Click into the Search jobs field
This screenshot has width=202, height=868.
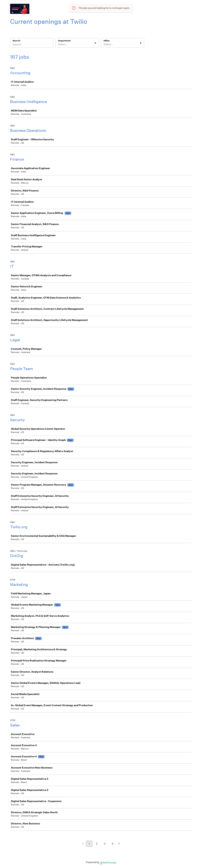point(31,43)
